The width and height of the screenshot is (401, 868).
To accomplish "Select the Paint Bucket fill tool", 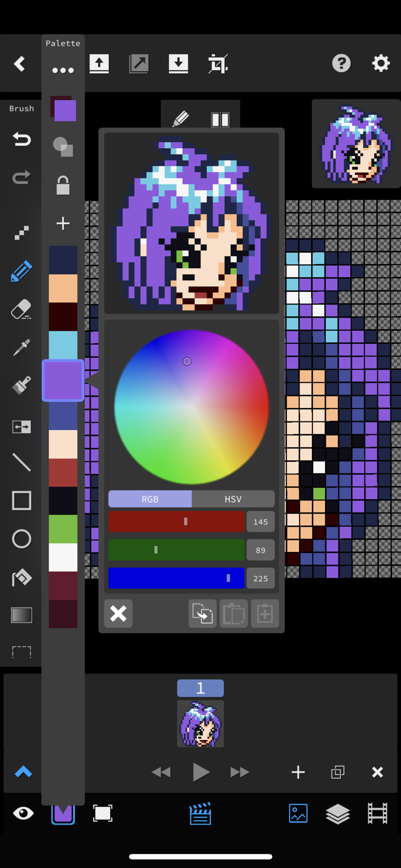I will (21, 577).
